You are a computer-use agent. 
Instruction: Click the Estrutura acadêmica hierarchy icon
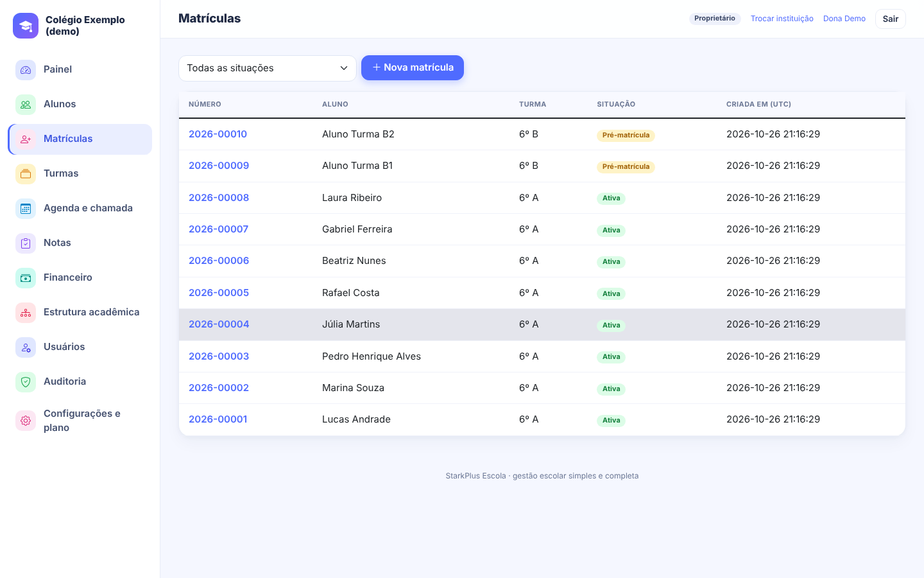[26, 312]
